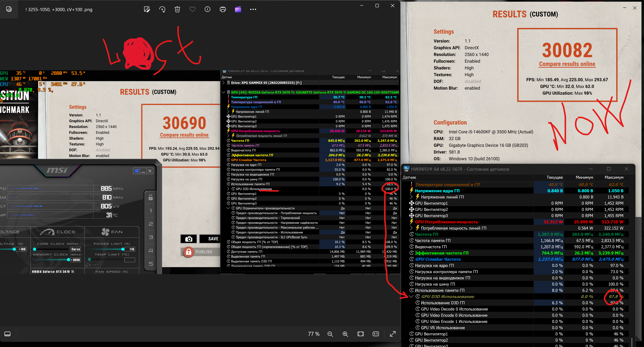
Task: Open file info via the circled i icon
Action: (x=207, y=9)
